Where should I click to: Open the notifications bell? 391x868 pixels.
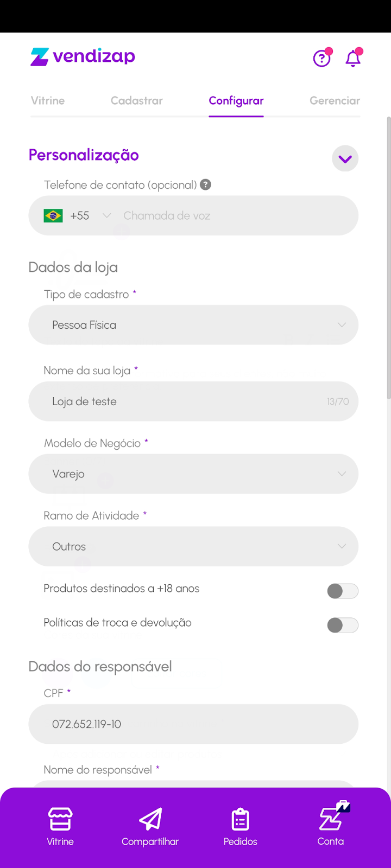click(353, 58)
